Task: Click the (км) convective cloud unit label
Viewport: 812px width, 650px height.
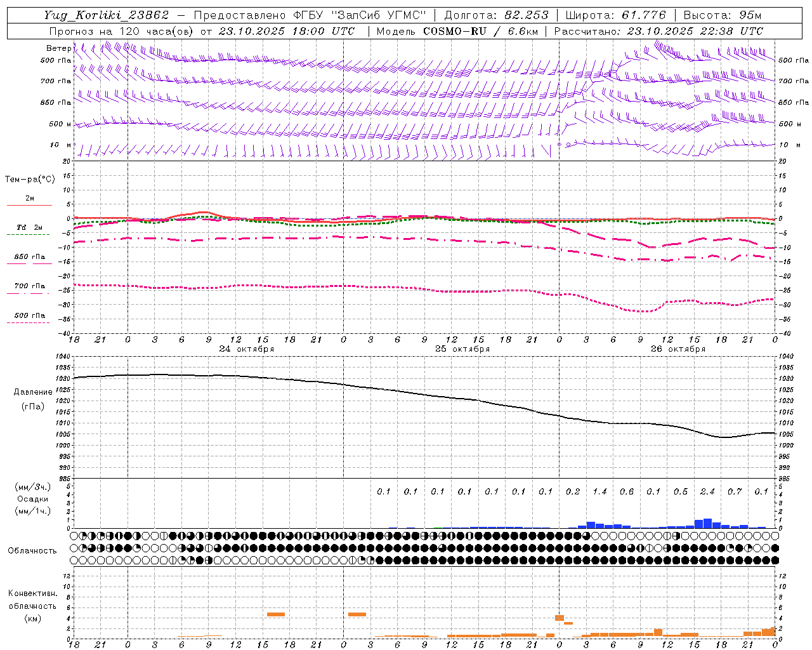Action: pyautogui.click(x=32, y=618)
